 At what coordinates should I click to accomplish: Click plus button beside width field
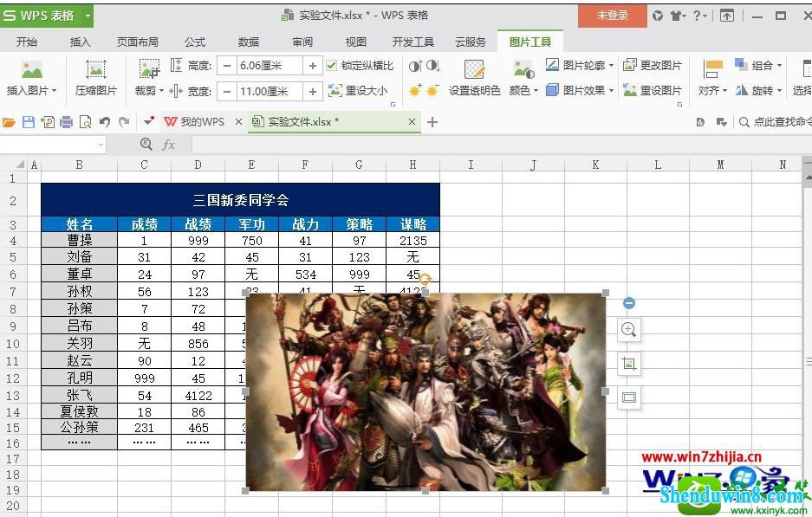[x=313, y=92]
